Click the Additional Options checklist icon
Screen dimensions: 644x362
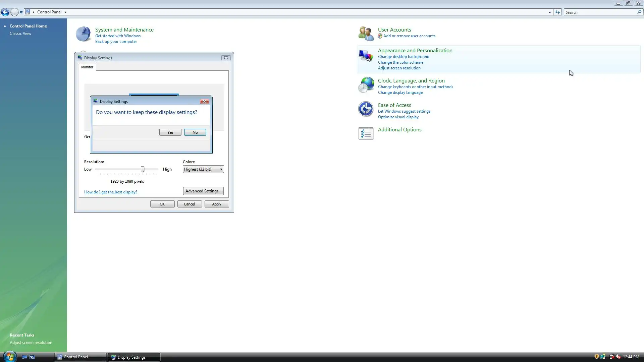pos(366,133)
